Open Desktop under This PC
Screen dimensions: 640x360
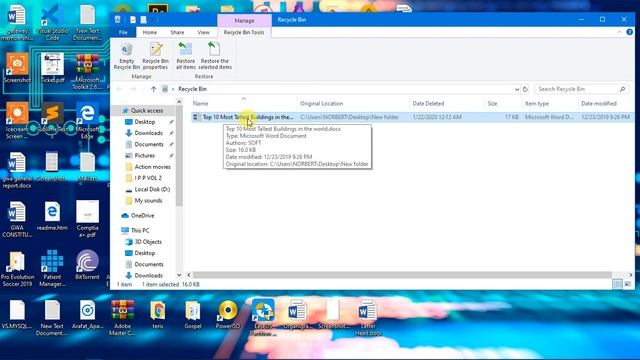click(x=144, y=253)
